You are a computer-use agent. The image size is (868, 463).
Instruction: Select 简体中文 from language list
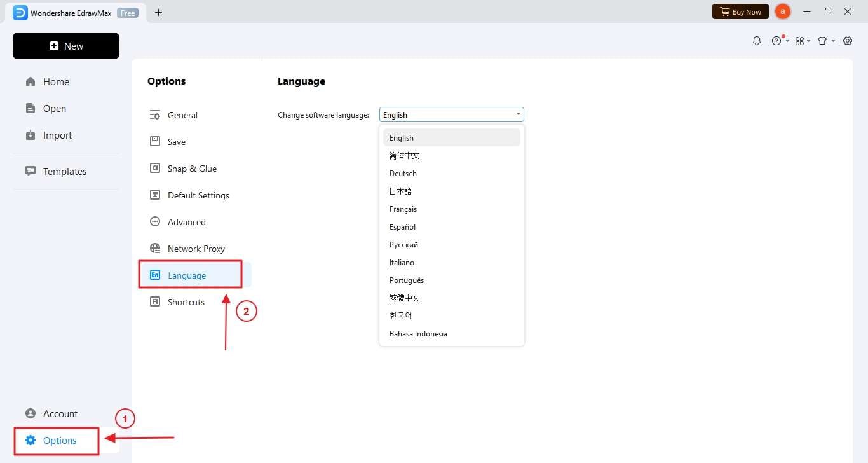click(452, 156)
